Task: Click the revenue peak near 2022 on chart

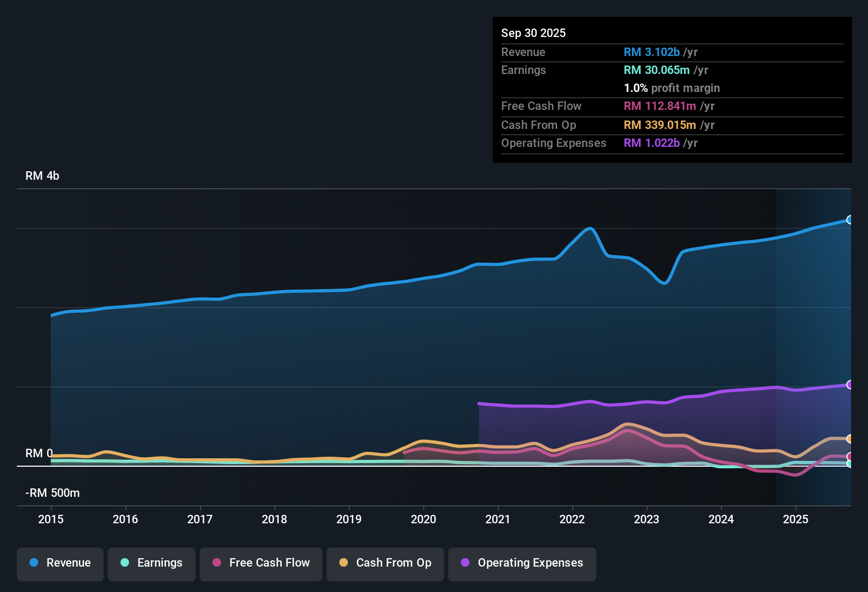Action: pyautogui.click(x=589, y=228)
